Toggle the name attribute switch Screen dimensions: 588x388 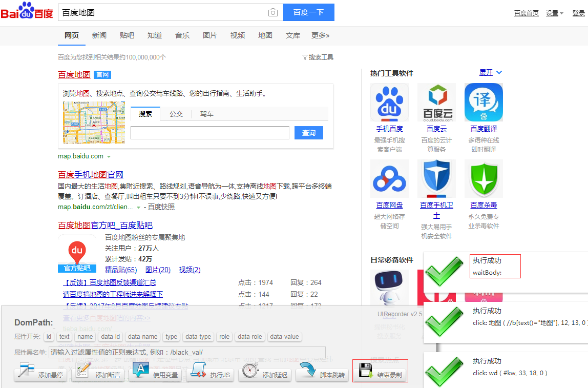point(85,337)
